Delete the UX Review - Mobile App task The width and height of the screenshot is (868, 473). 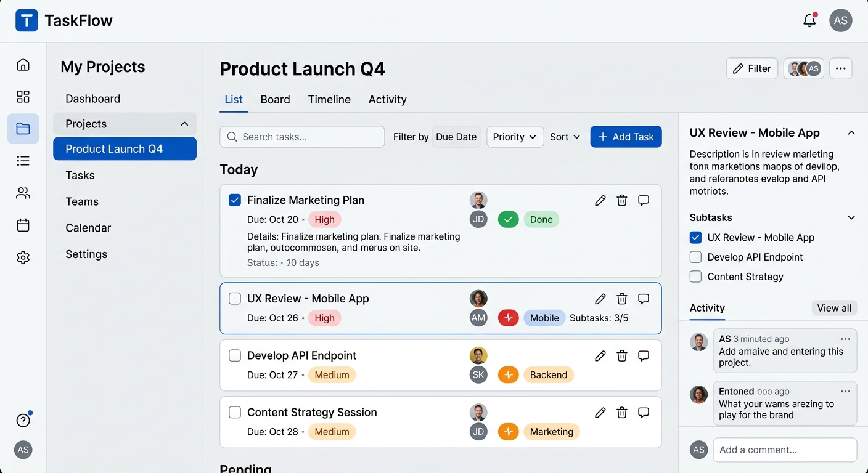pyautogui.click(x=622, y=299)
